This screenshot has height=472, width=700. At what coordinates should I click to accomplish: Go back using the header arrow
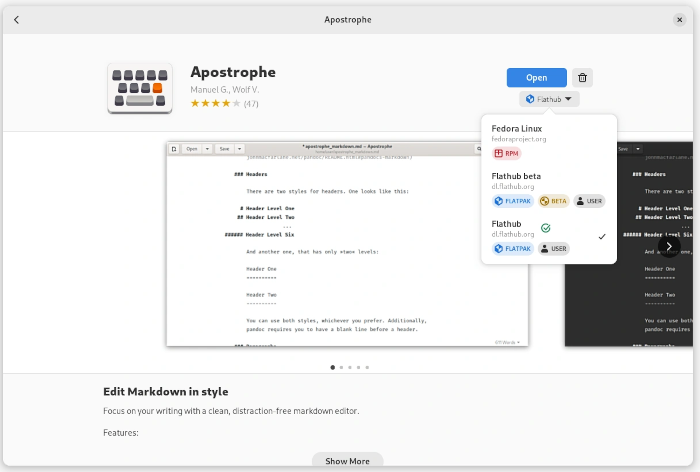[x=17, y=20]
